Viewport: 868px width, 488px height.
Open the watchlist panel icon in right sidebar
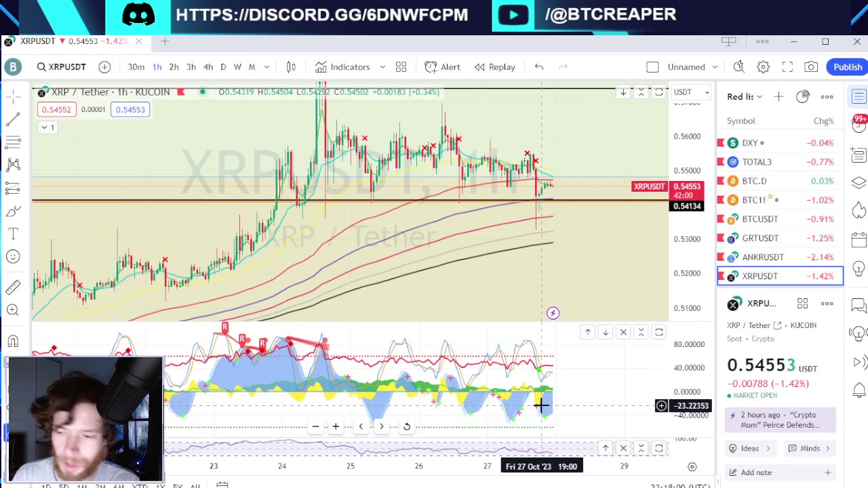tap(859, 97)
